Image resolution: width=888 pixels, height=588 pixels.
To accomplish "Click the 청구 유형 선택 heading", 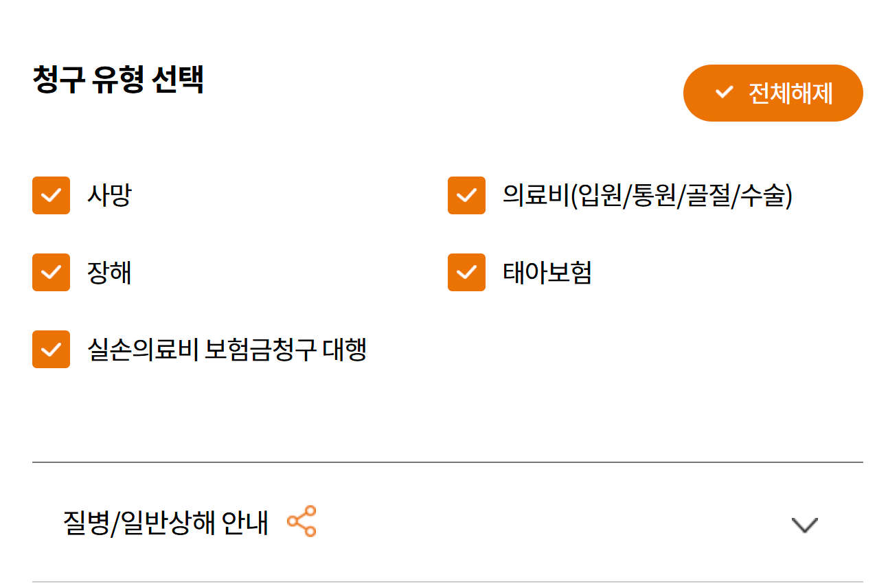I will (x=118, y=80).
